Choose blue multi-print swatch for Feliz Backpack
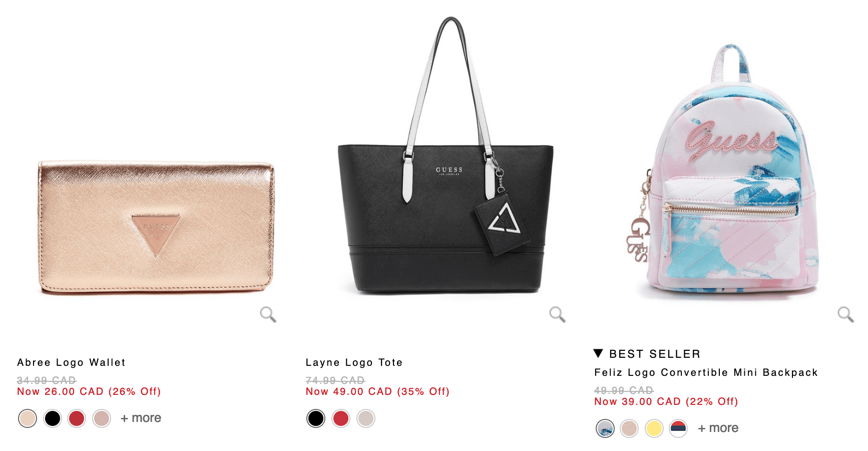868x451 pixels. tap(605, 428)
